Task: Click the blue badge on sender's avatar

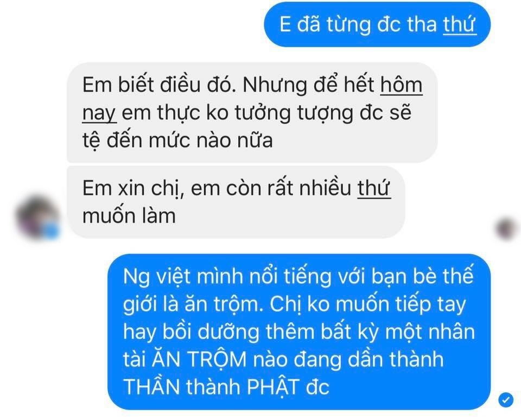Action: (x=51, y=230)
